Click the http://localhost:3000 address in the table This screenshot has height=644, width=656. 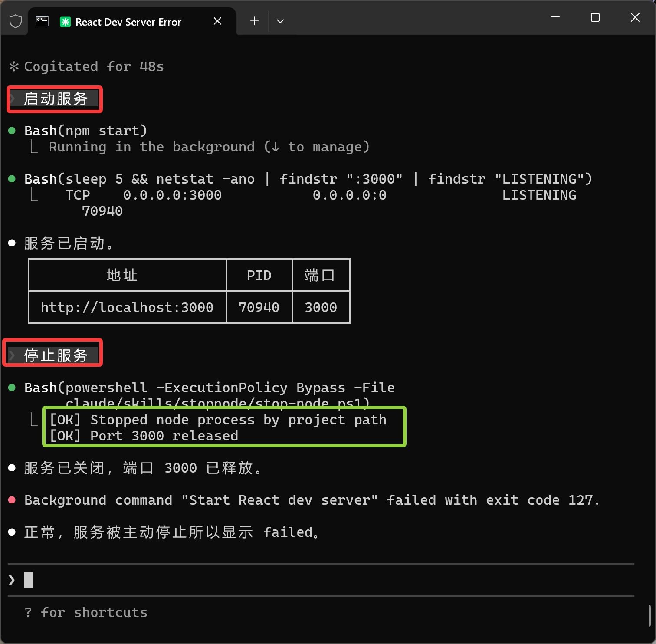coord(127,307)
